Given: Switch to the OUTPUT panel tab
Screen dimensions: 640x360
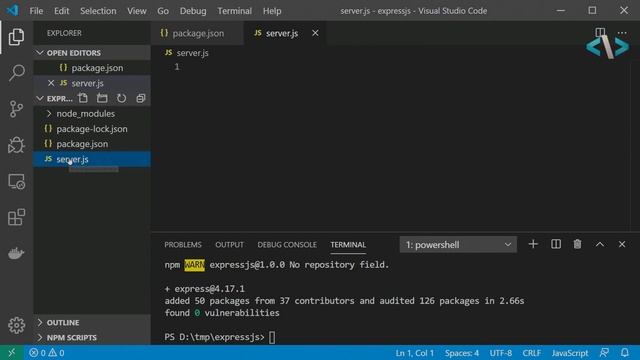Looking at the screenshot, I should point(229,244).
